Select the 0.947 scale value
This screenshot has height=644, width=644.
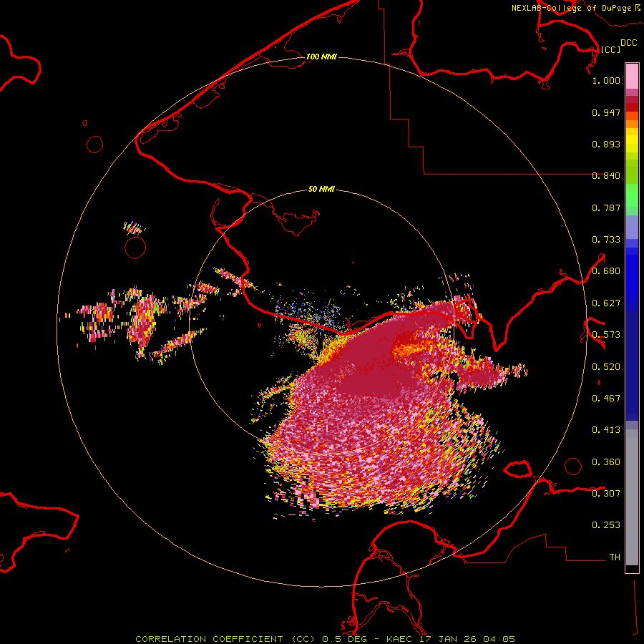pyautogui.click(x=606, y=112)
